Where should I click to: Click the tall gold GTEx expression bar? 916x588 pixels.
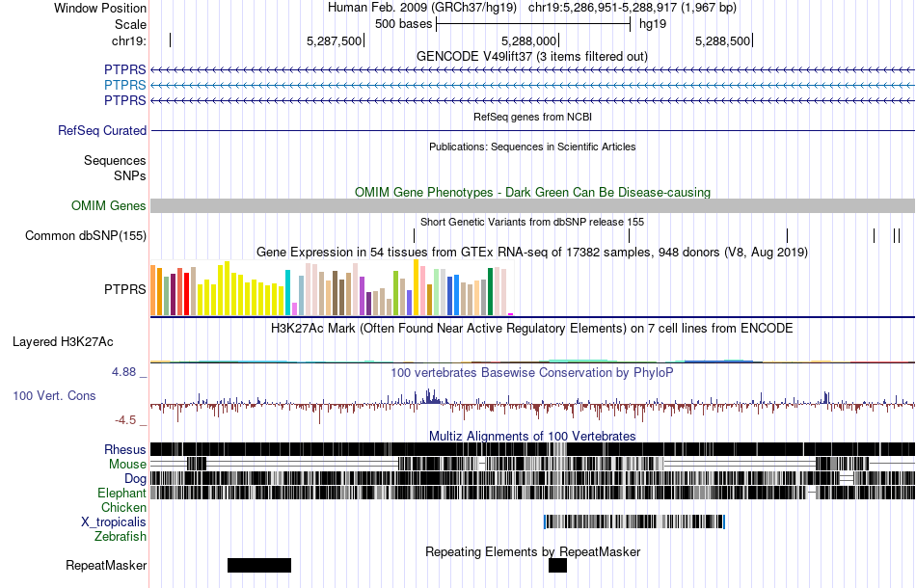coord(417,287)
